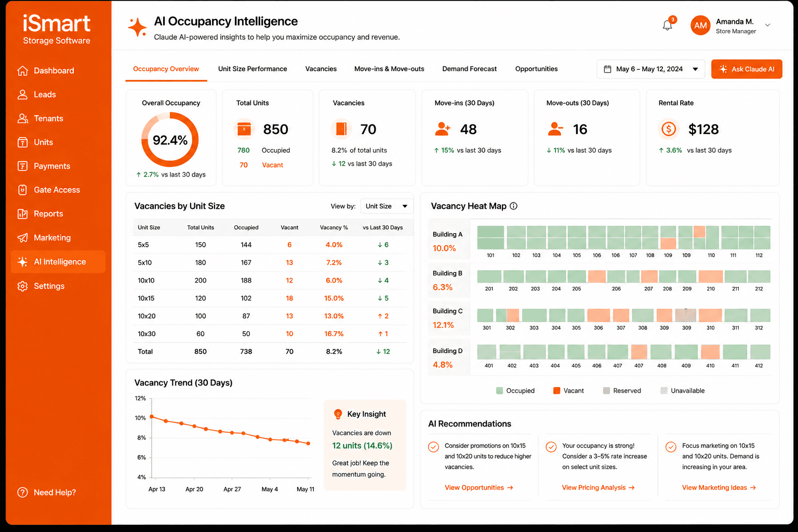The width and height of the screenshot is (798, 532).
Task: Select heat map unit 101 in Building A
Action: click(490, 237)
